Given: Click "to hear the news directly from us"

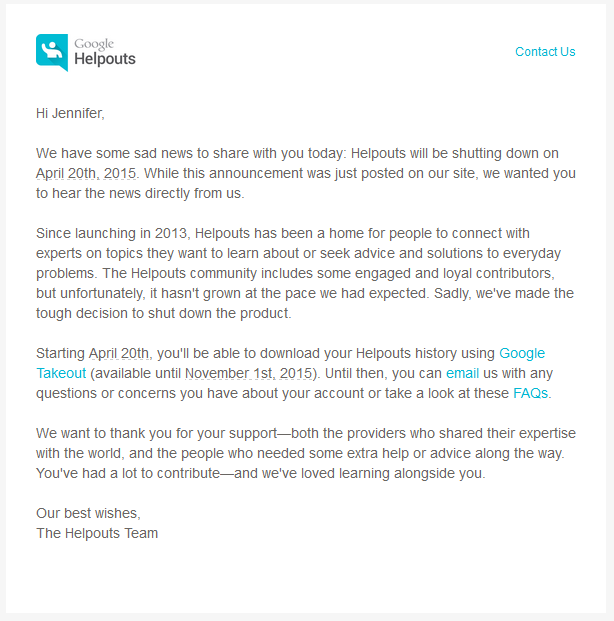Looking at the screenshot, I should tap(140, 193).
